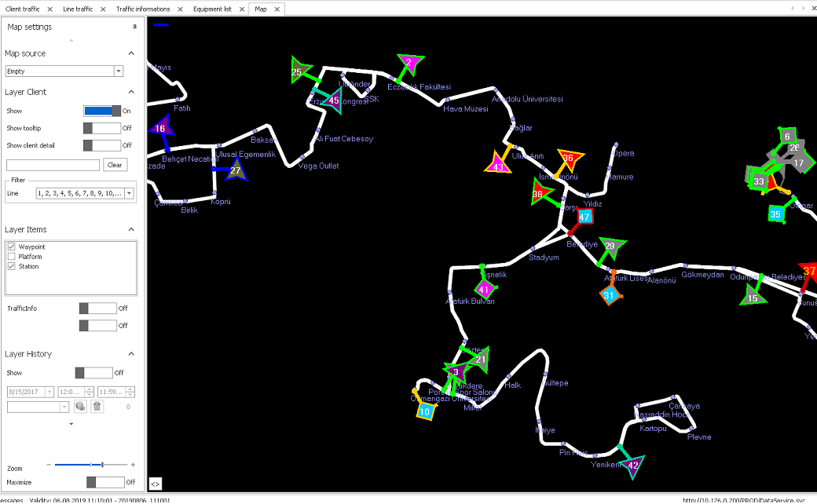Viewport: 817px width, 504px height.
Task: Enable the Show tooltip toggle
Action: coord(102,128)
